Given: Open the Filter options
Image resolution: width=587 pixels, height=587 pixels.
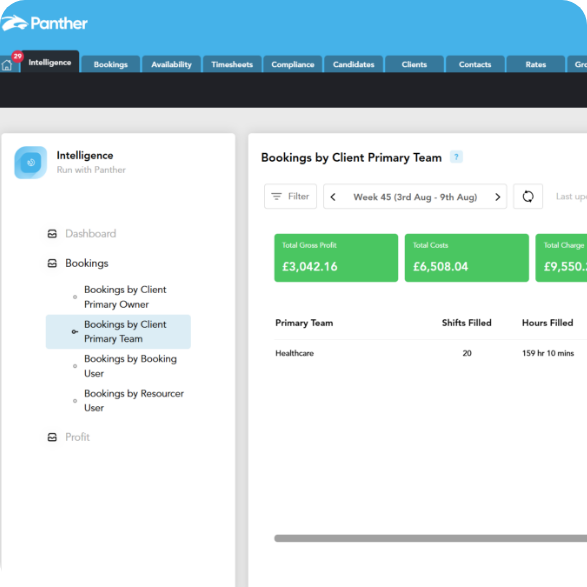Looking at the screenshot, I should pyautogui.click(x=291, y=196).
